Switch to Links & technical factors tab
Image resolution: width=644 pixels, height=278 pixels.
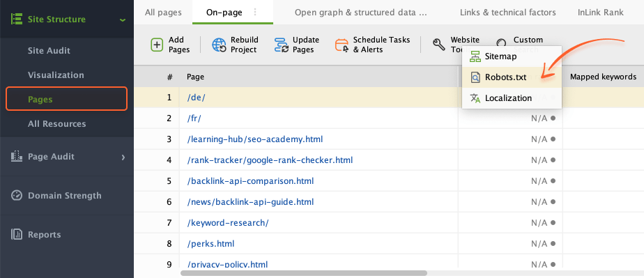(507, 13)
